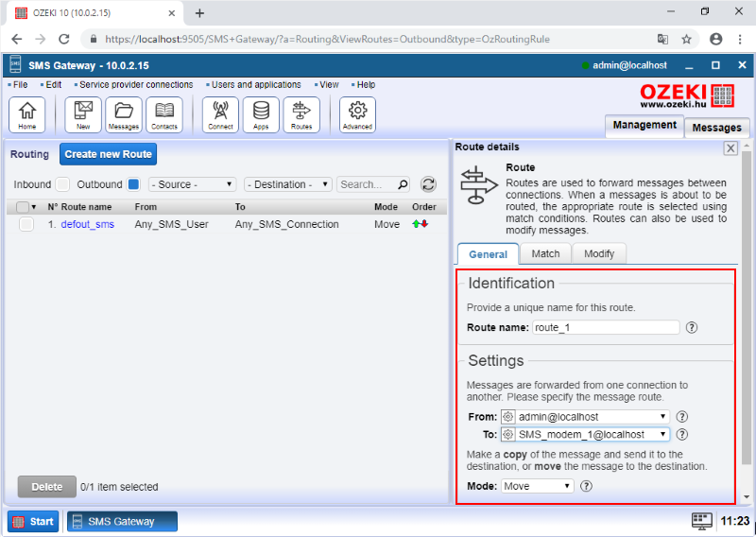Screen dimensions: 756x537
Task: Click the Delete button
Action: (46, 487)
